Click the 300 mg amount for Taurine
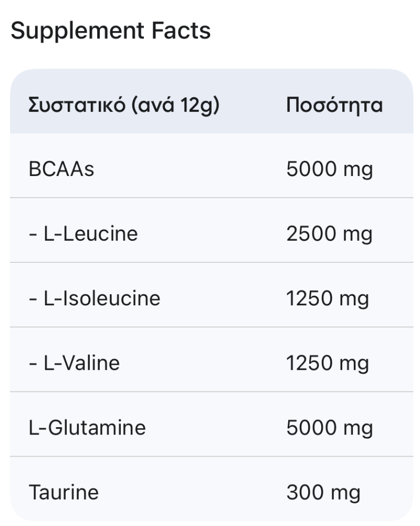Screen dimensions: 420x526 point(323,493)
